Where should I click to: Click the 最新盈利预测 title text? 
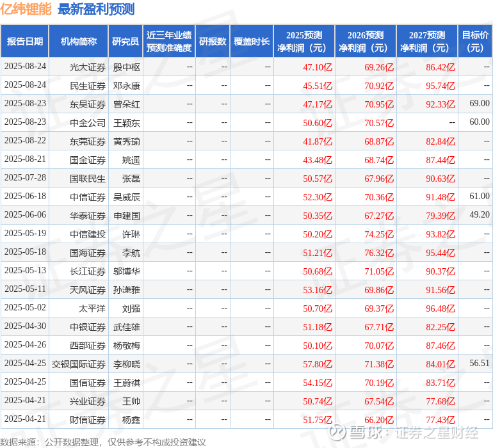pyautogui.click(x=96, y=9)
